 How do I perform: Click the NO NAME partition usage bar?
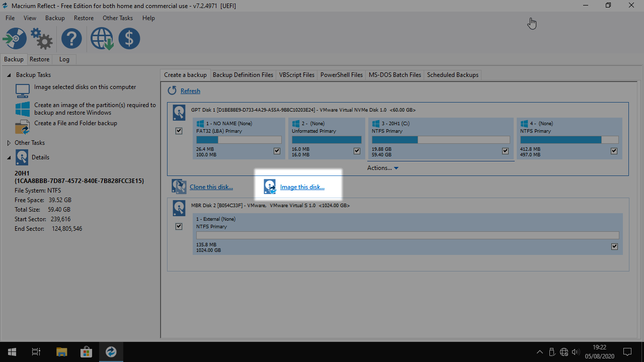(238, 140)
